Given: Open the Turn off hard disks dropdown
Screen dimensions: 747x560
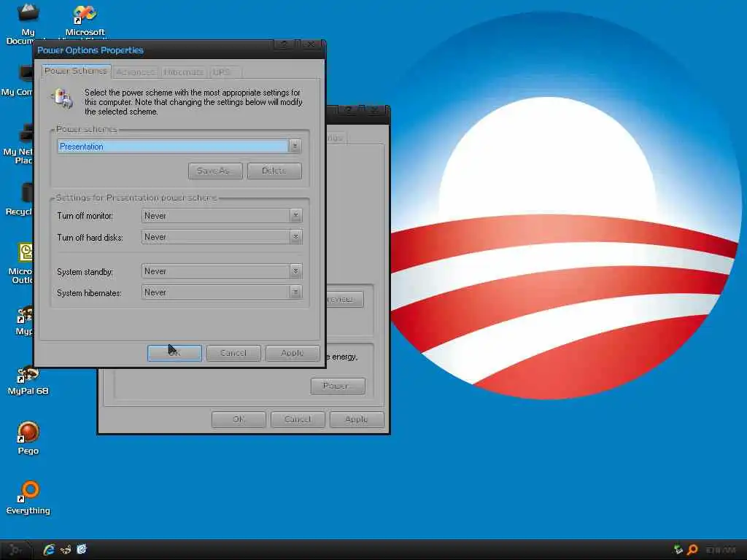Looking at the screenshot, I should tap(295, 237).
